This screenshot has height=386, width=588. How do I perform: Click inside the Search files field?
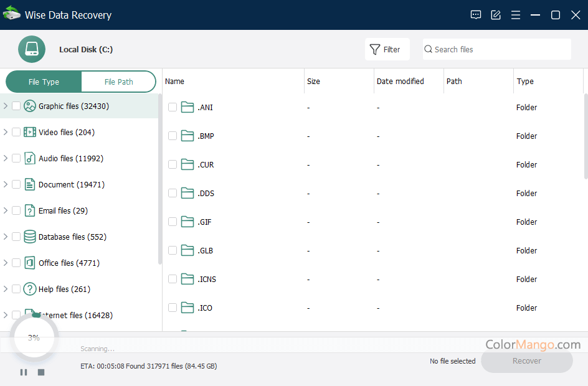point(496,49)
